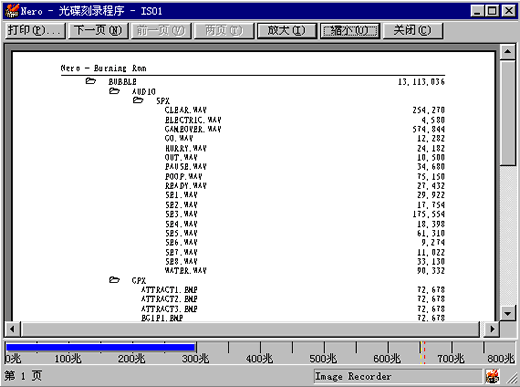Click the window resize grip in the status bar
The height and width of the screenshot is (387, 520).
point(512,378)
